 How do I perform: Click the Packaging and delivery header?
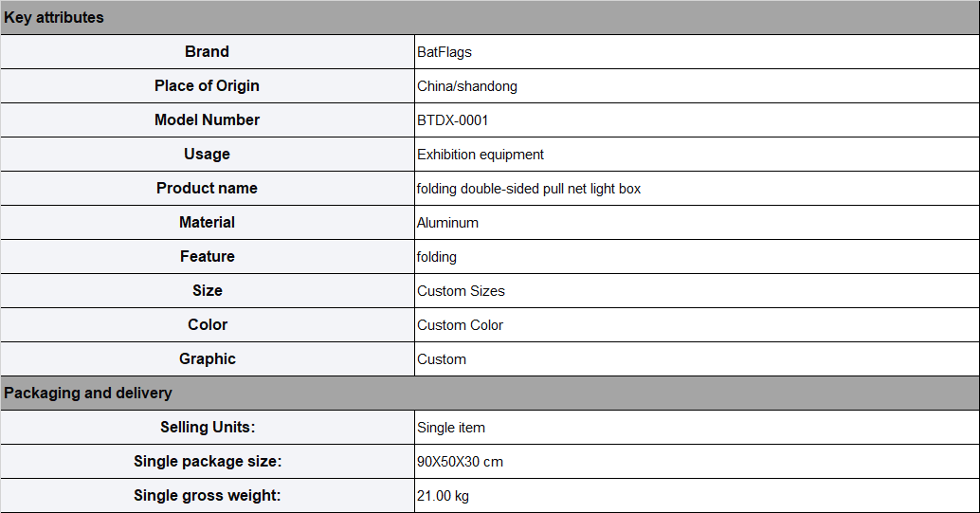point(490,393)
